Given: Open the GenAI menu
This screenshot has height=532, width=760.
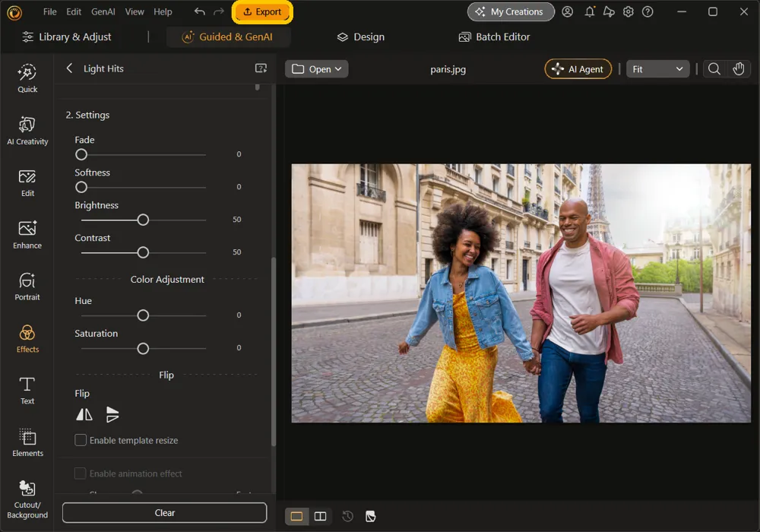Looking at the screenshot, I should point(103,11).
